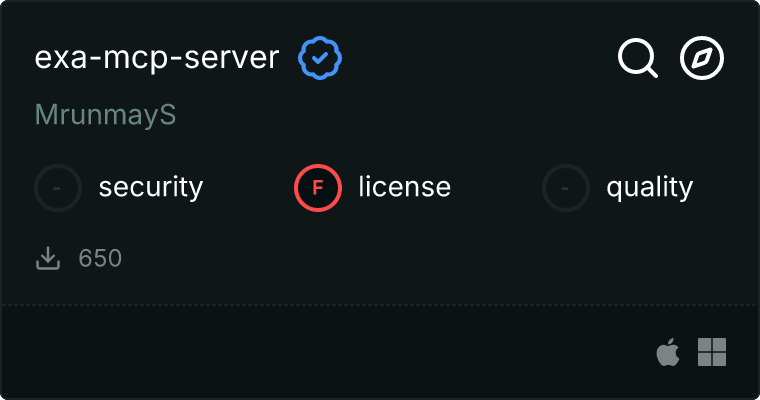Viewport: 760px width, 400px height.
Task: Click the red F license grade badge
Action: point(318,187)
